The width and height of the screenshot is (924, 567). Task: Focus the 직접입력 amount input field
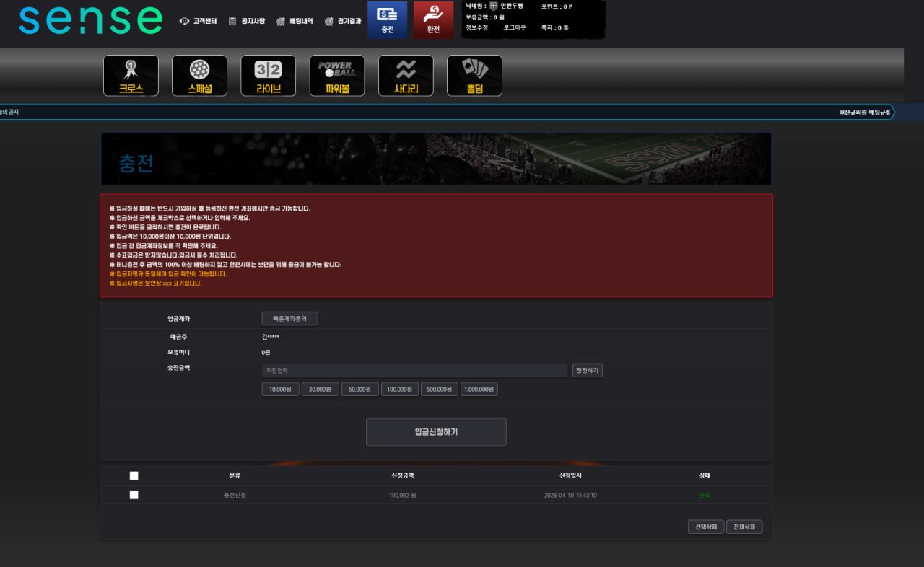(x=414, y=370)
